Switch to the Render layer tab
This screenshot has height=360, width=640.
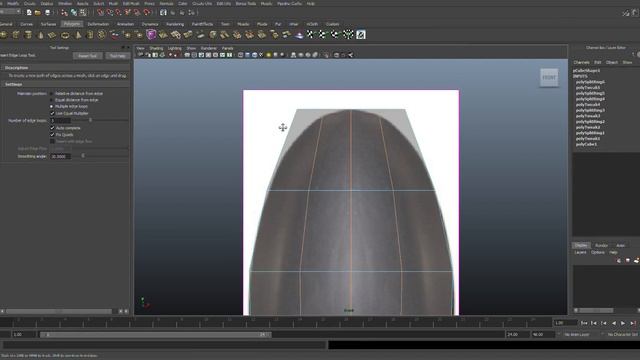(601, 245)
